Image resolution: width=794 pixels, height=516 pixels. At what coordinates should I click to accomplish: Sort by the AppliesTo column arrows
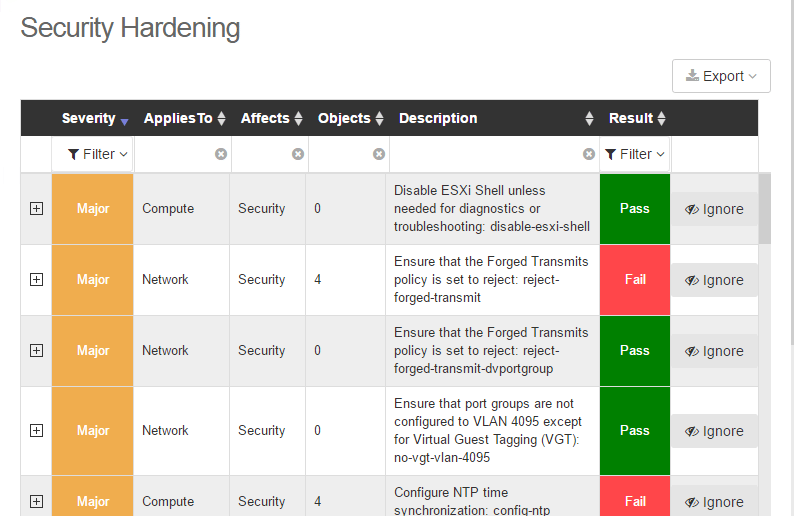tap(222, 119)
